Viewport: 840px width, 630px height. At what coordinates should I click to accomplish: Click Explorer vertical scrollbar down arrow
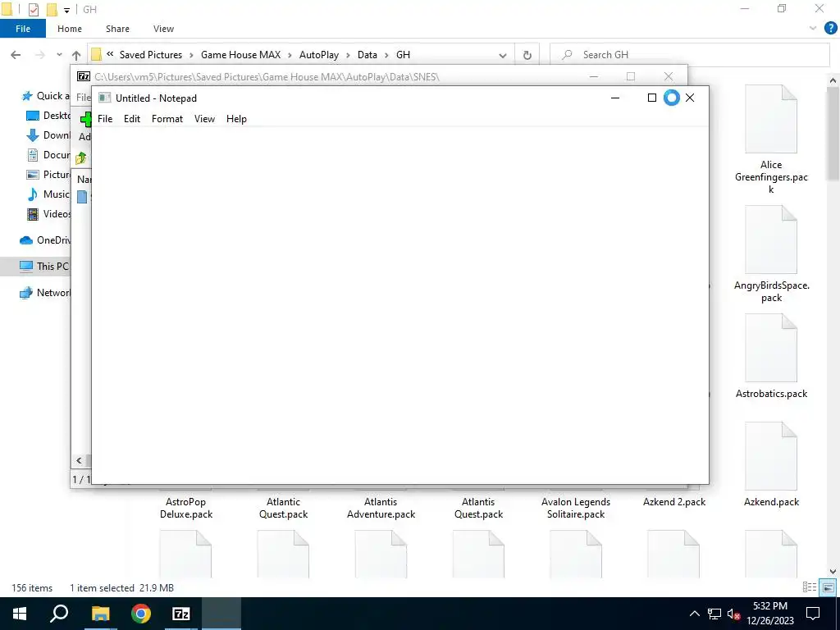coord(833,572)
